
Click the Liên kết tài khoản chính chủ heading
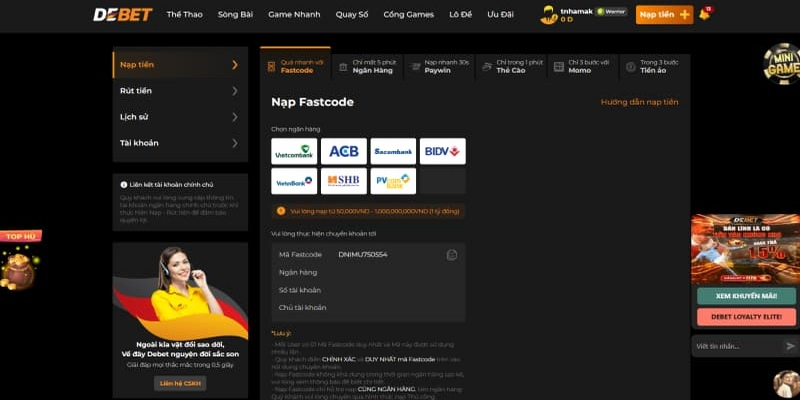click(x=171, y=185)
